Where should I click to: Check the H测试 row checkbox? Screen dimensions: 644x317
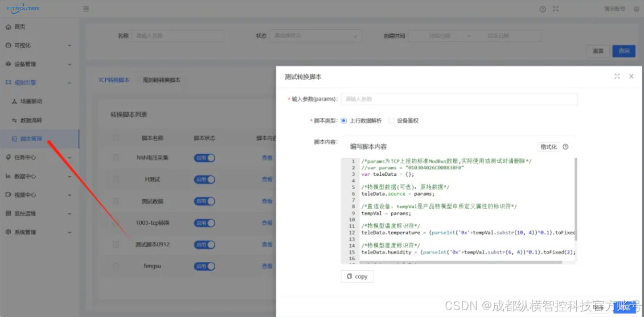click(116, 179)
